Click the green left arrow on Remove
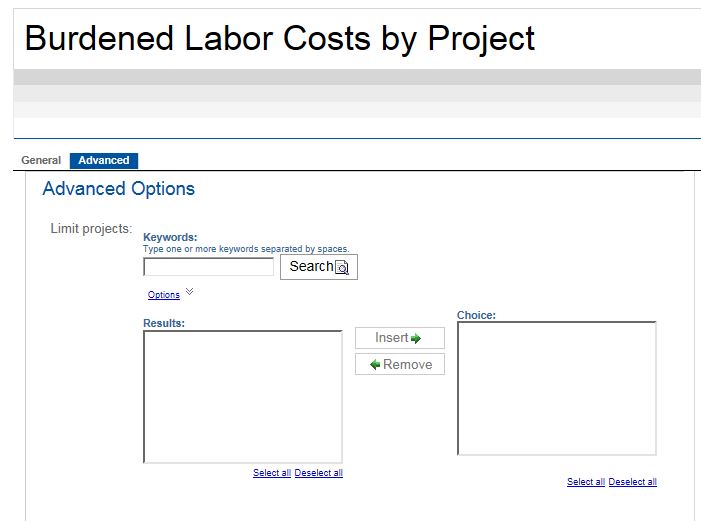This screenshot has height=521, width=701. [x=375, y=365]
